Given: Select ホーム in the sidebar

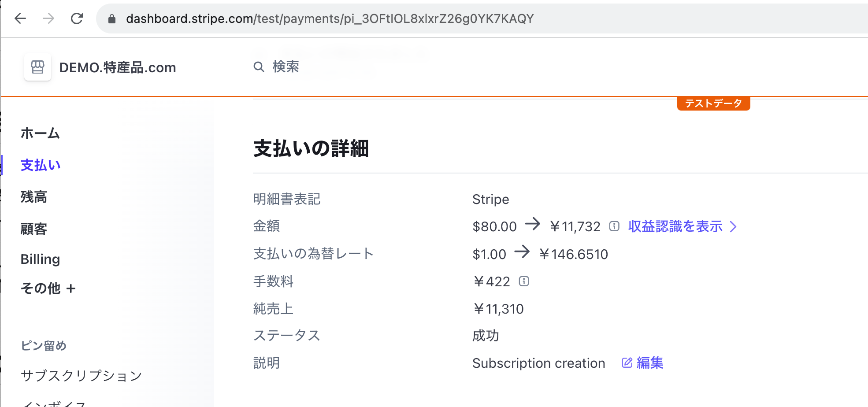Looking at the screenshot, I should pos(40,133).
